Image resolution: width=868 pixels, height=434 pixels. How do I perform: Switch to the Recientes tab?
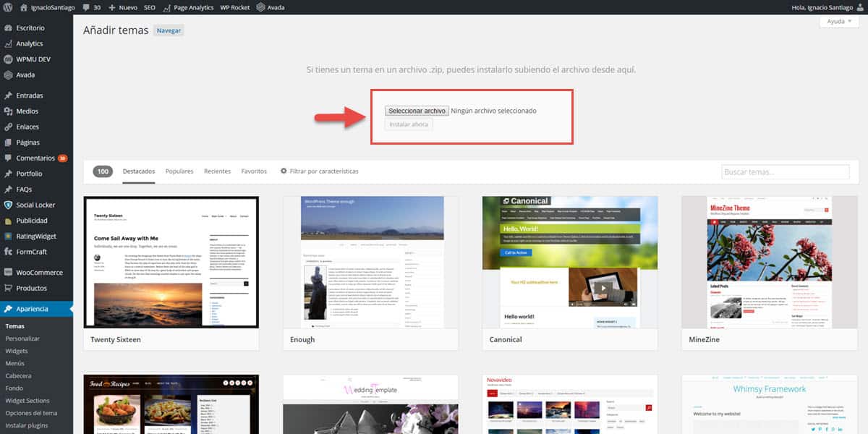coord(217,171)
